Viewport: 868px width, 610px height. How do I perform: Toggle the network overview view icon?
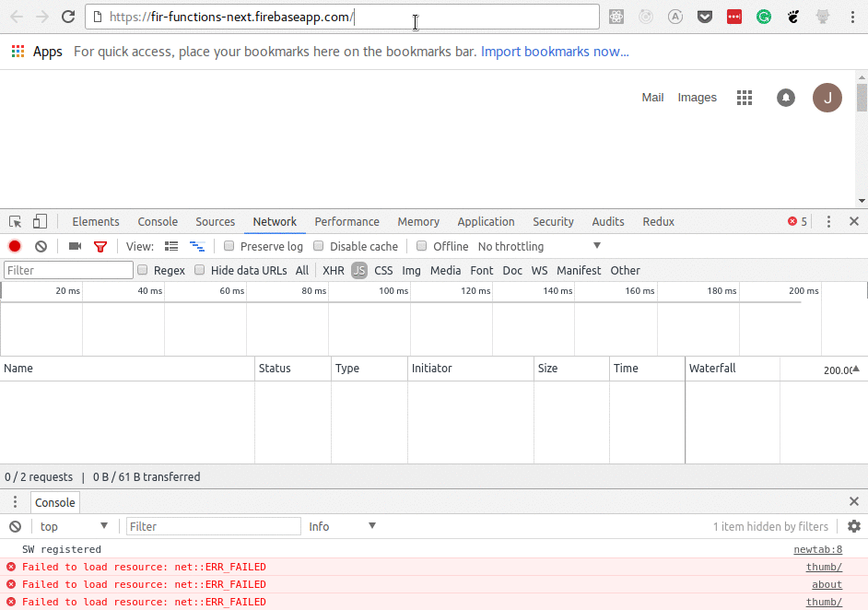pos(197,246)
